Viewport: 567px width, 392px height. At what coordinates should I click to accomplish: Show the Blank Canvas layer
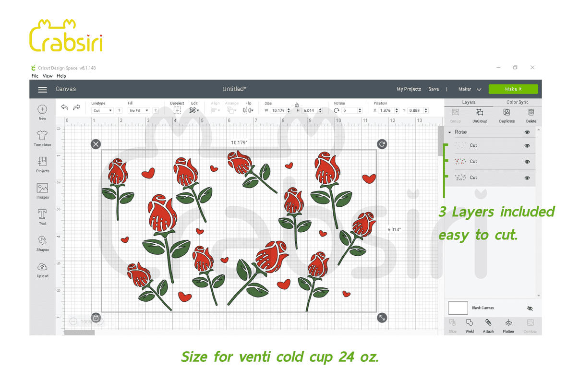tap(530, 309)
